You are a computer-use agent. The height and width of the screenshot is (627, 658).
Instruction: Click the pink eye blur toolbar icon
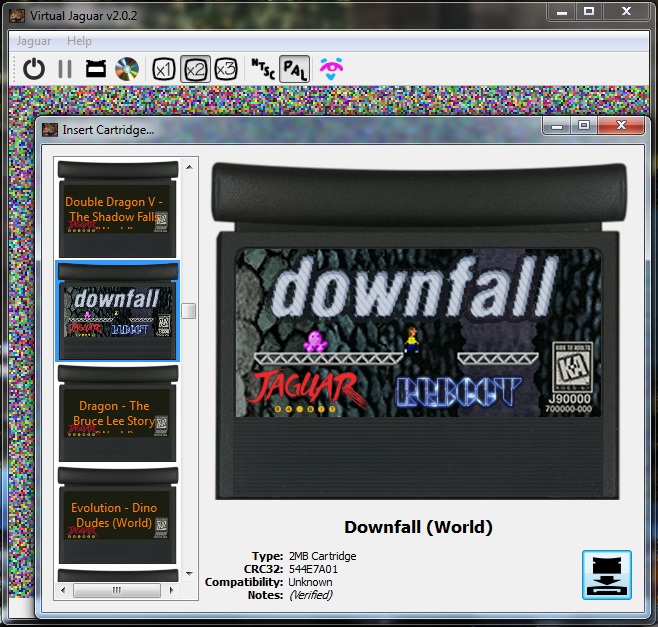[331, 69]
